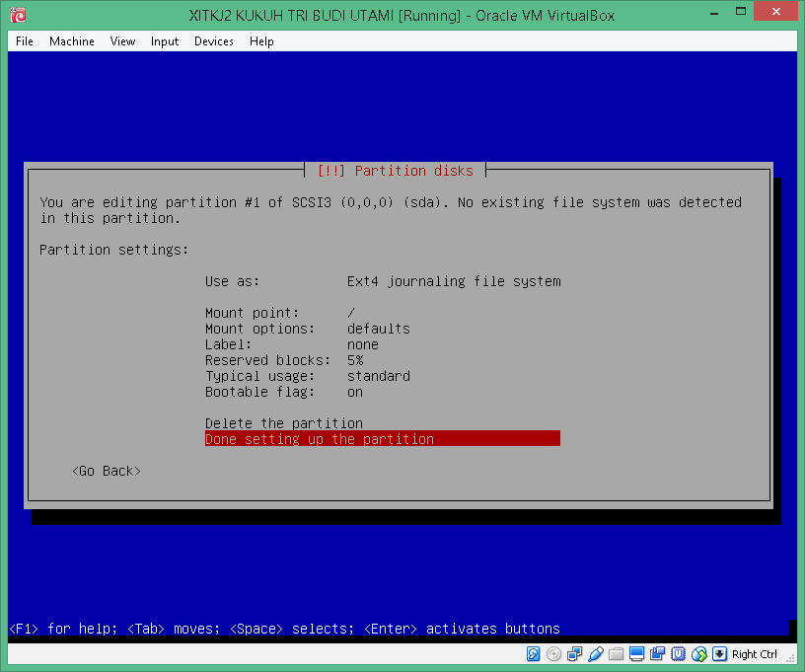Click the mouse integration status icon
This screenshot has height=672, width=805.
pos(698,653)
